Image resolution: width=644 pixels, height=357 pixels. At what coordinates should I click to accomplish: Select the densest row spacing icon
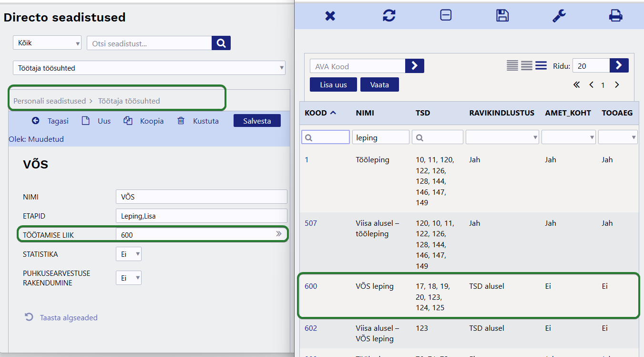512,66
